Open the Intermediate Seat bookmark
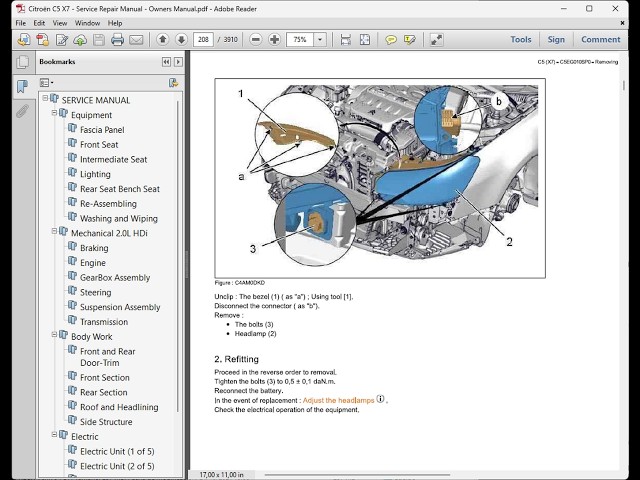This screenshot has height=480, width=640. 113,159
